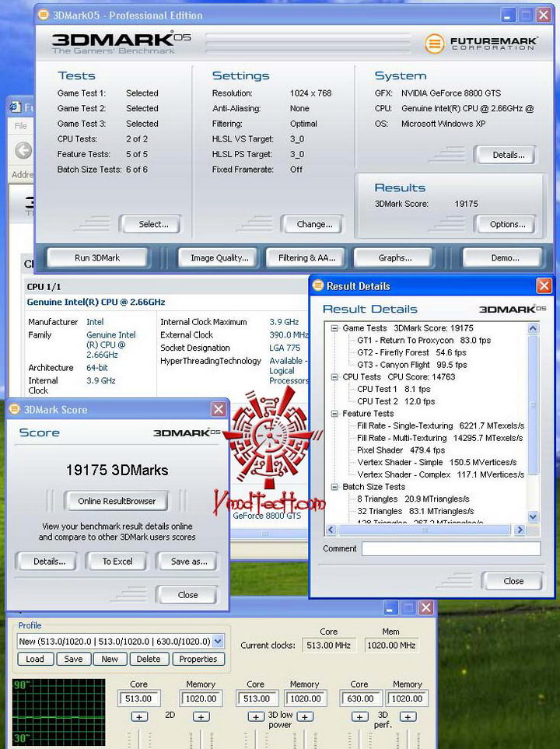Open the File menu in background window

20,126
